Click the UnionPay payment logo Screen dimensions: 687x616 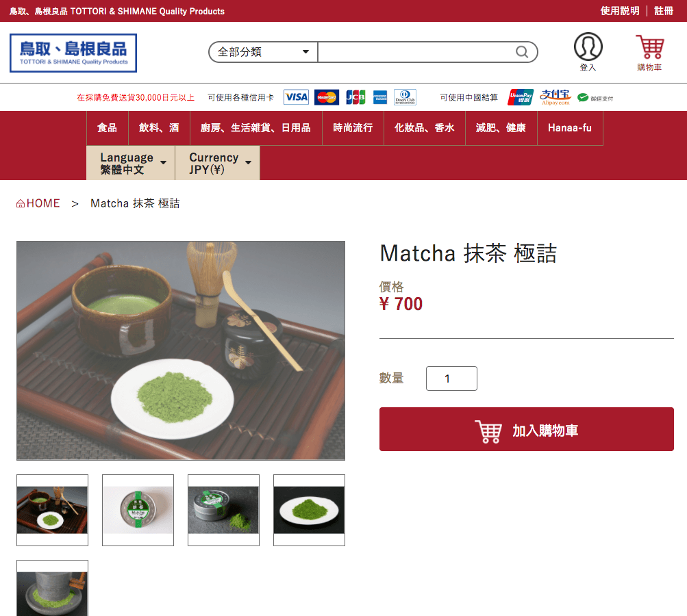[x=521, y=97]
